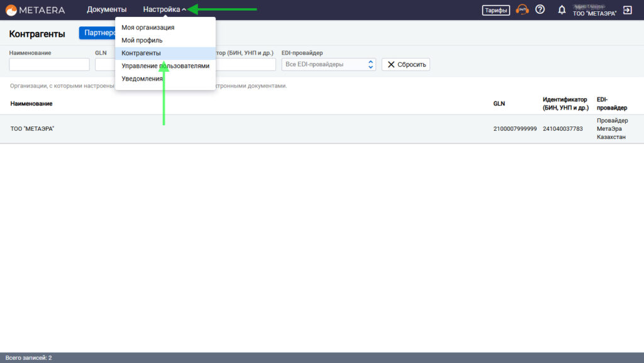Open Управление пользователями
Viewport: 644px width, 363px height.
(x=165, y=66)
